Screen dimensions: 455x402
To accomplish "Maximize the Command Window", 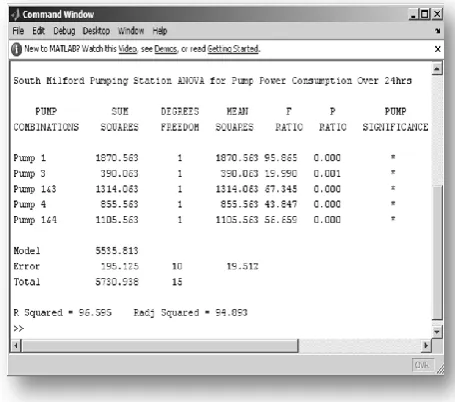I will pos(425,14).
